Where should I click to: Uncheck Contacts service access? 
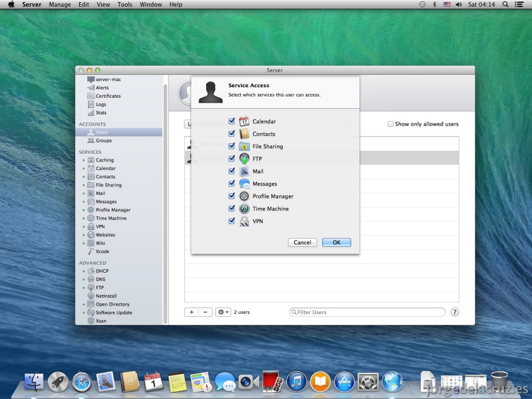(x=232, y=134)
